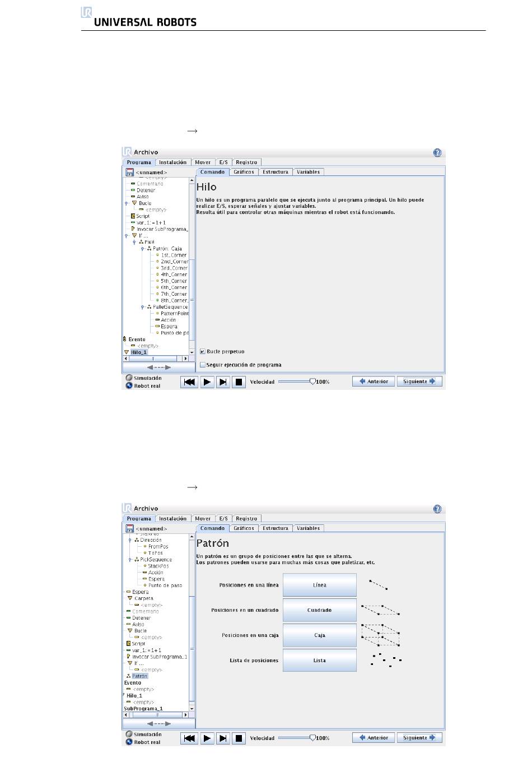Collapse the PickSequence node expander

130,560
